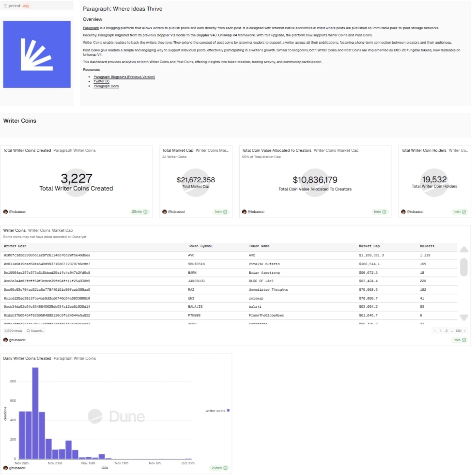Click the period filter menu icon
This screenshot has height=475, width=476.
[x=5, y=6]
